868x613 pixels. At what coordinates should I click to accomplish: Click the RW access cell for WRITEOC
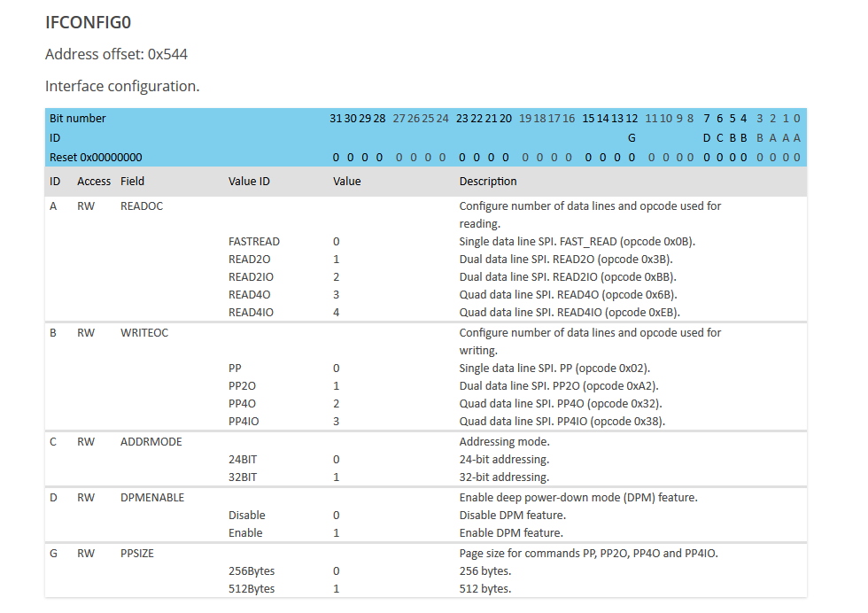[x=86, y=333]
